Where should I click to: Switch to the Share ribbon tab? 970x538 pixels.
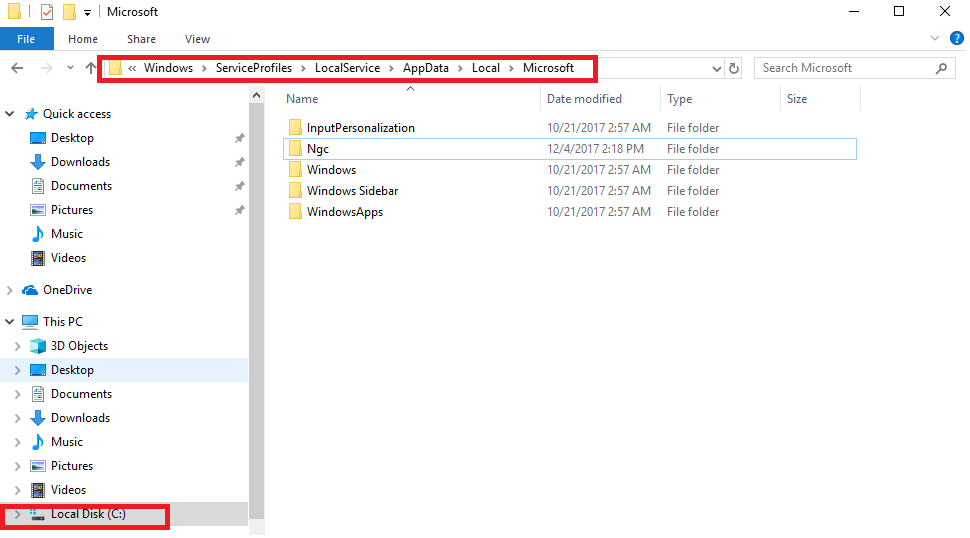pos(141,39)
